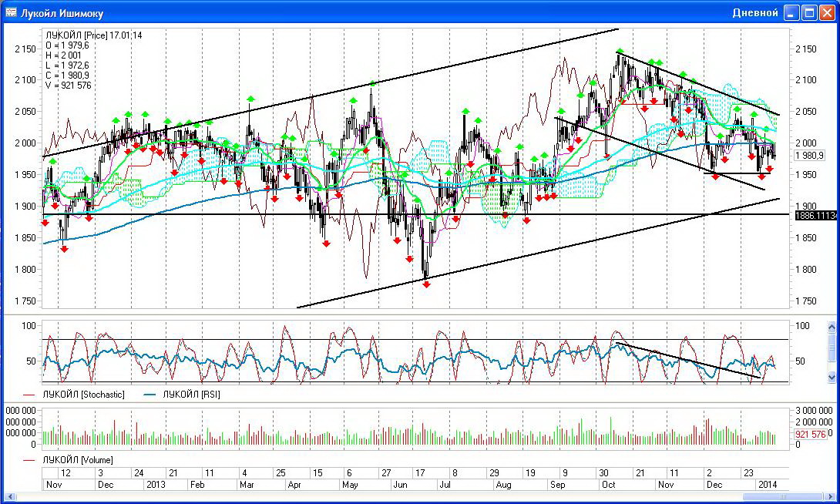
Task: Click the Jun month label
Action: (x=401, y=485)
